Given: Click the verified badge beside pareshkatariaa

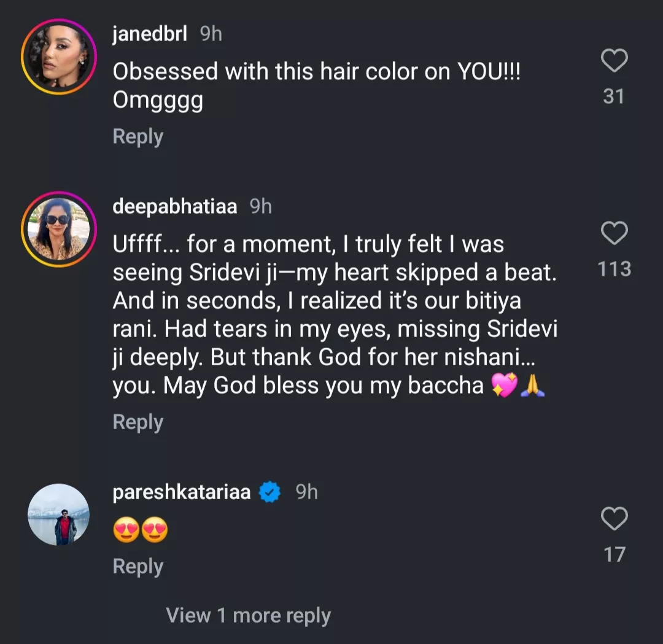Looking at the screenshot, I should pos(269,492).
